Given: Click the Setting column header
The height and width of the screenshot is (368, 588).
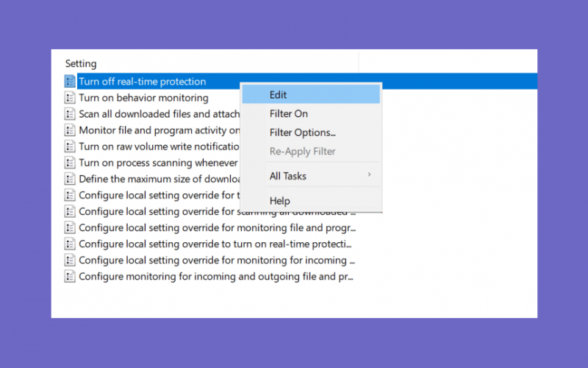Looking at the screenshot, I should pyautogui.click(x=81, y=63).
